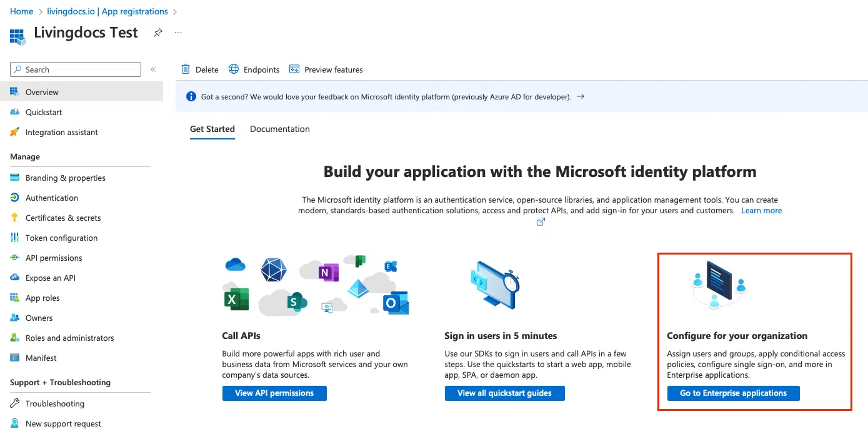
Task: Click the Livingdocs Test app grid icon
Action: [17, 36]
